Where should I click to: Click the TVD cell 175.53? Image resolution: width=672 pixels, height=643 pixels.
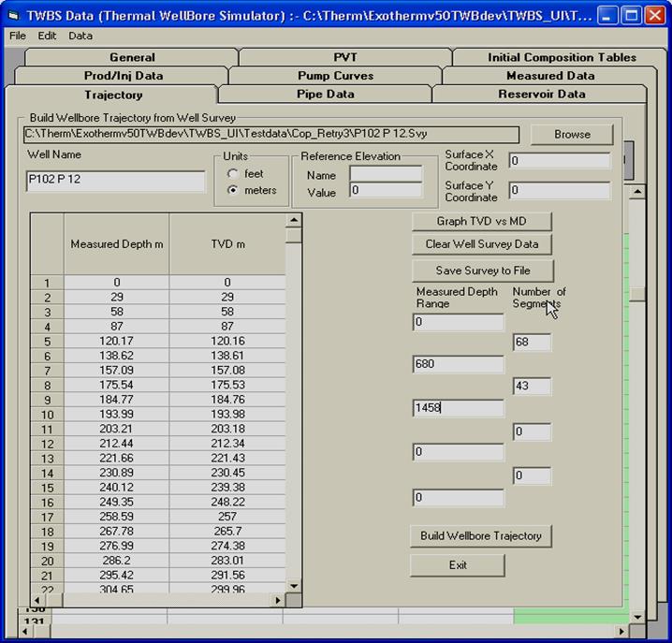[227, 385]
